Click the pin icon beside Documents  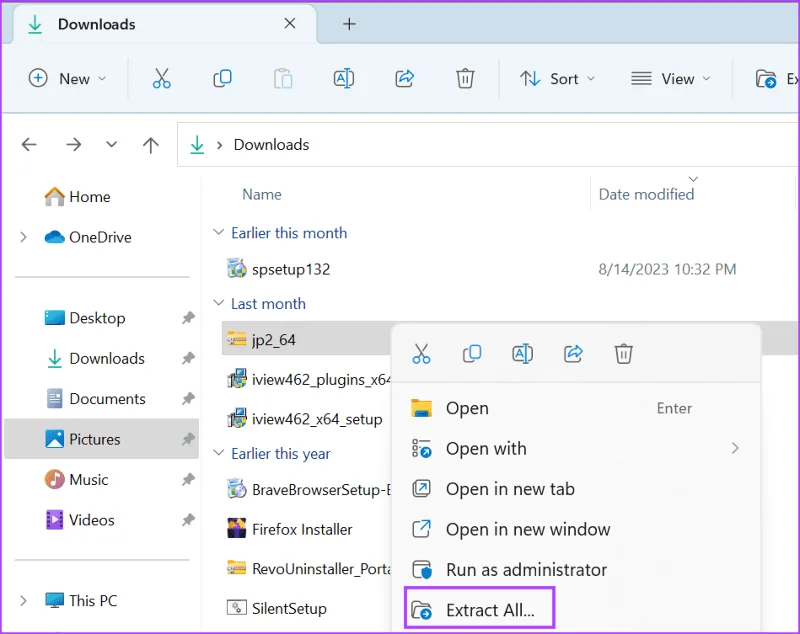tap(188, 398)
